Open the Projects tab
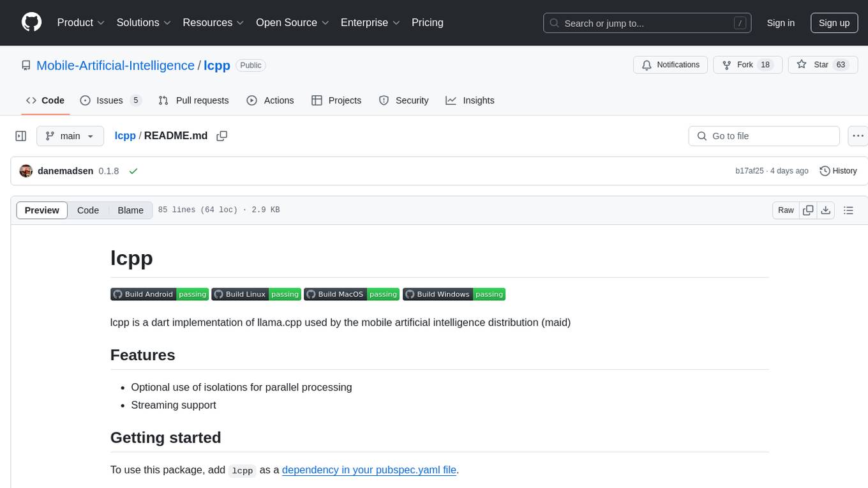Image resolution: width=868 pixels, height=488 pixels. [x=336, y=100]
